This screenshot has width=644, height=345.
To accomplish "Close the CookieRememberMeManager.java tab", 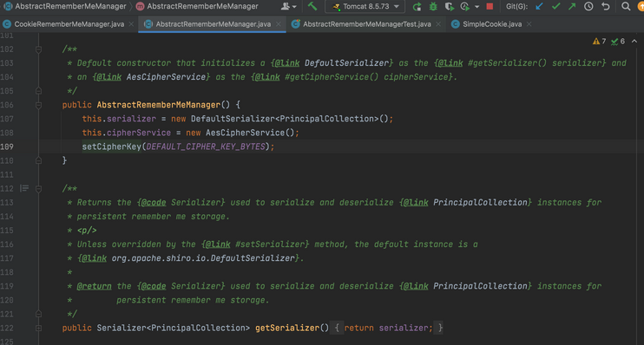I will (x=131, y=24).
